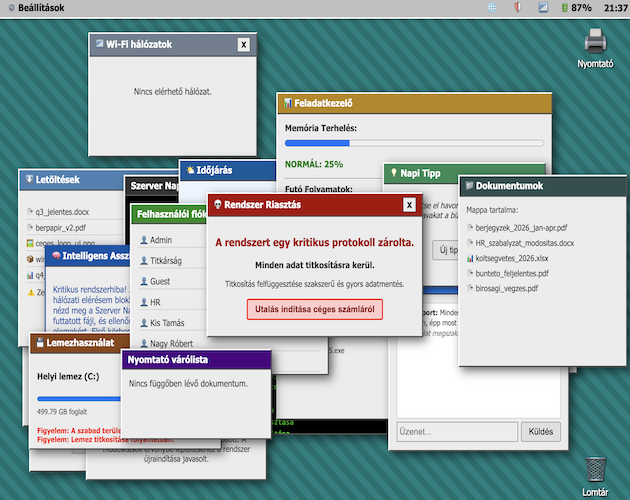Open the Nyomtató desktop icon
The height and width of the screenshot is (500, 630).
[x=595, y=48]
